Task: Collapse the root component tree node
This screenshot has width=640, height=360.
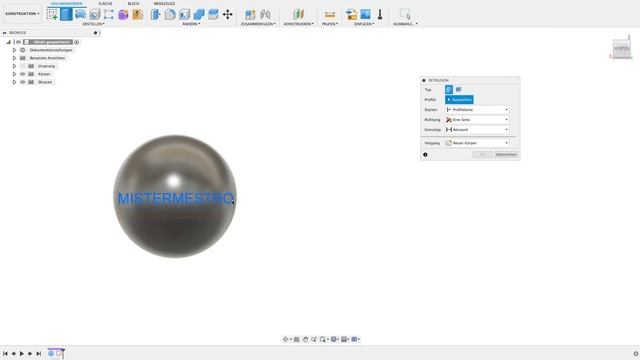Action: coord(9,42)
